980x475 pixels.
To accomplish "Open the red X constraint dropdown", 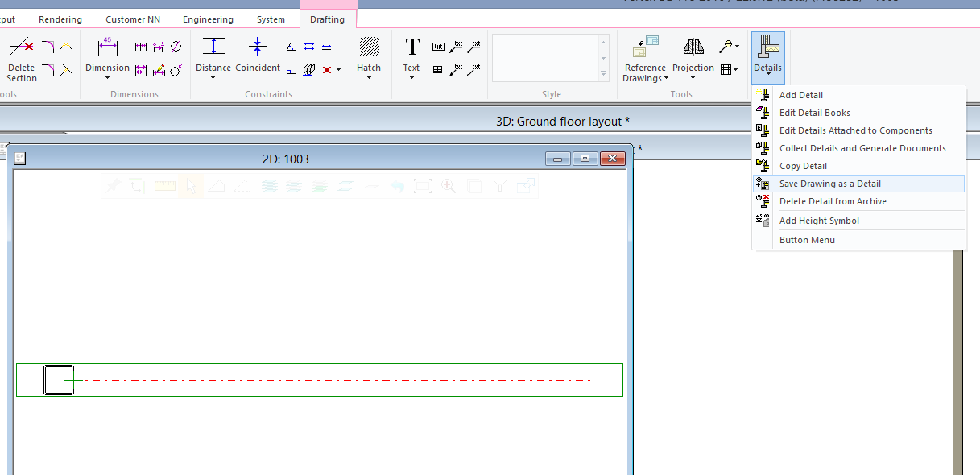I will click(339, 70).
